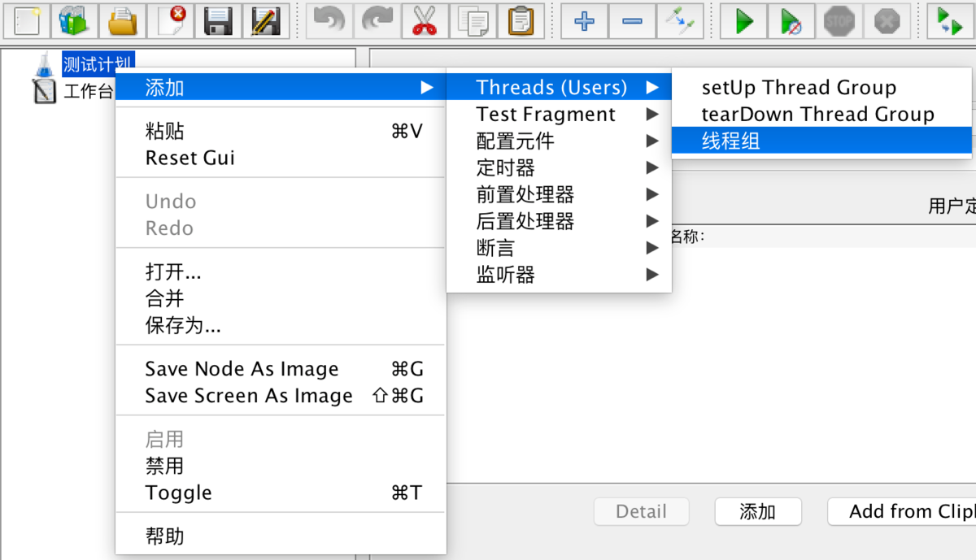Screen dimensions: 976x560
Task: Expand the 配置元件 submenu
Action: (x=559, y=141)
